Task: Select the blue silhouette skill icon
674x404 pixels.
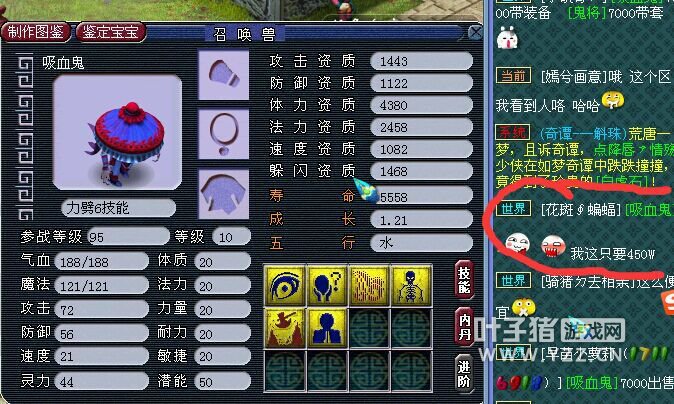Action: (327, 328)
